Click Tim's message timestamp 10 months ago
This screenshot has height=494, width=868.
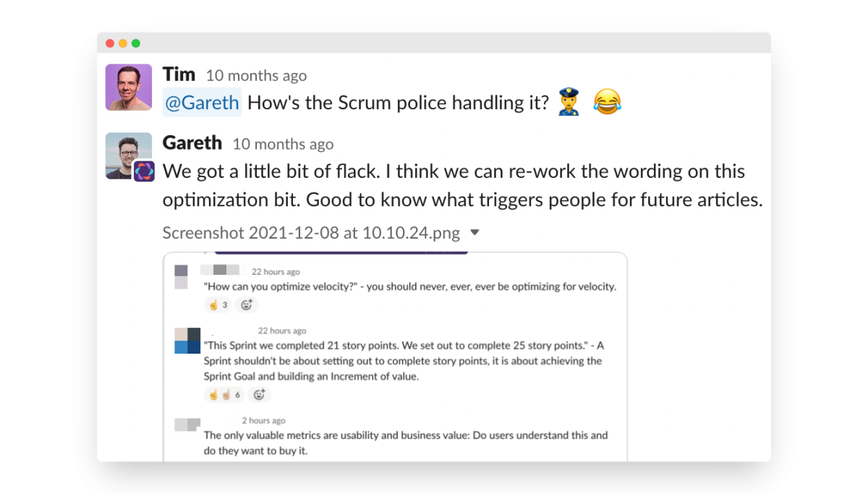point(256,76)
